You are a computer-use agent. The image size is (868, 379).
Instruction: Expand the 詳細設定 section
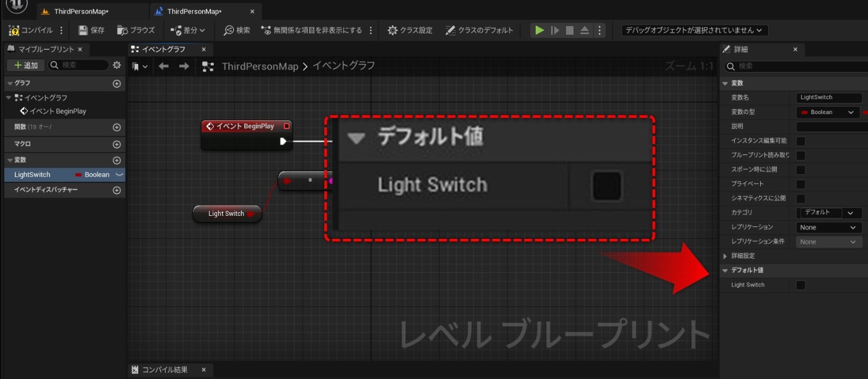[x=725, y=256]
